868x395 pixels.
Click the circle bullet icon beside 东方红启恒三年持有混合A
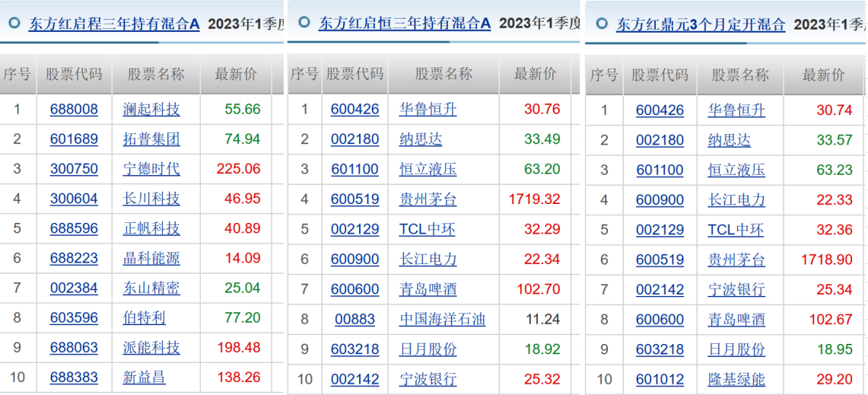[304, 22]
